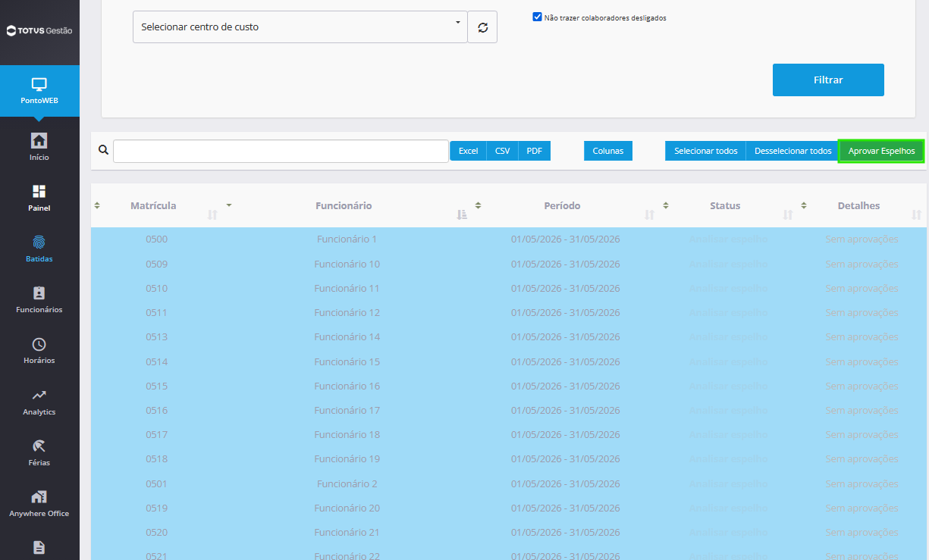929x560 pixels.
Task: Focus the table search input field
Action: point(281,151)
